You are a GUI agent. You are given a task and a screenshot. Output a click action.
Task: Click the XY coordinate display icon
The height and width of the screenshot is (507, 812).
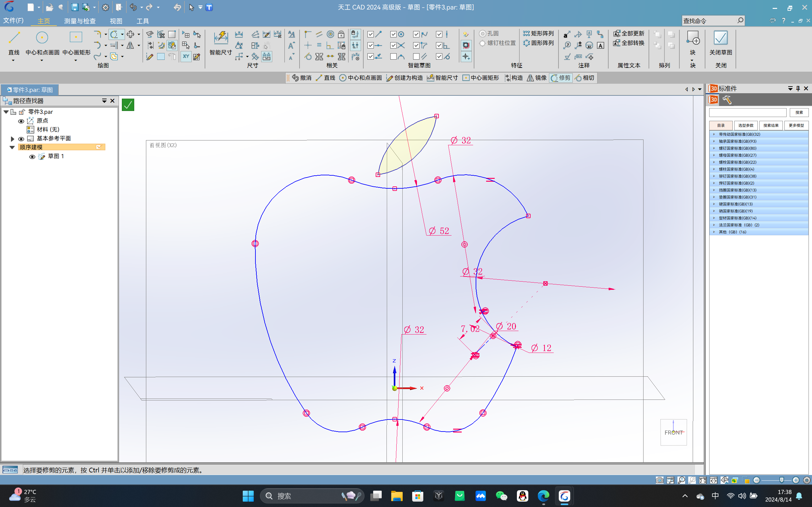pyautogui.click(x=186, y=56)
